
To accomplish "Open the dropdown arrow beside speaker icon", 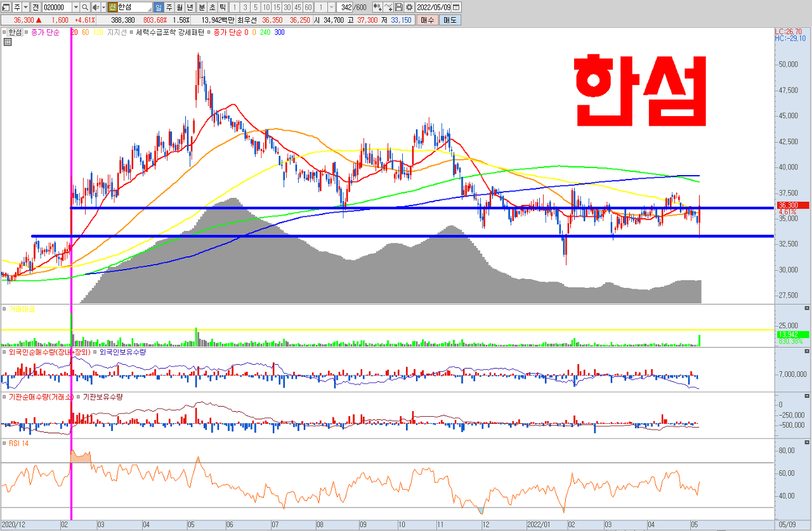I will 103,7.
